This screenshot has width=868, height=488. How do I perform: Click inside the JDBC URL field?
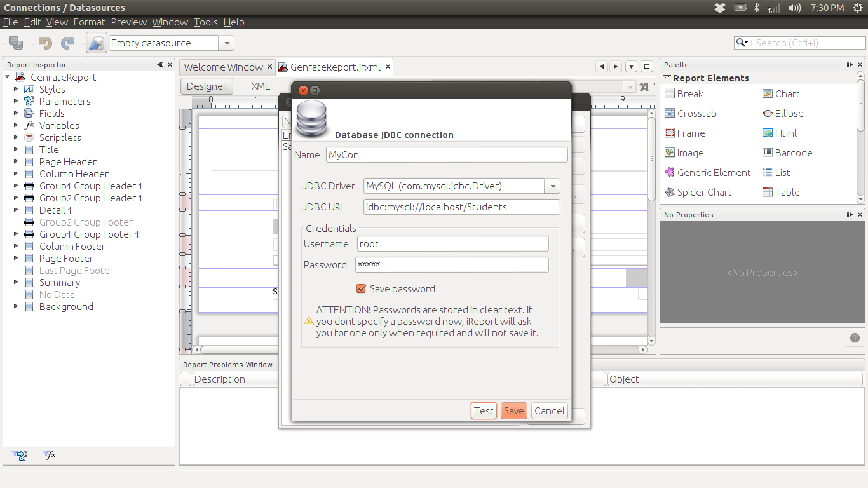[x=461, y=207]
